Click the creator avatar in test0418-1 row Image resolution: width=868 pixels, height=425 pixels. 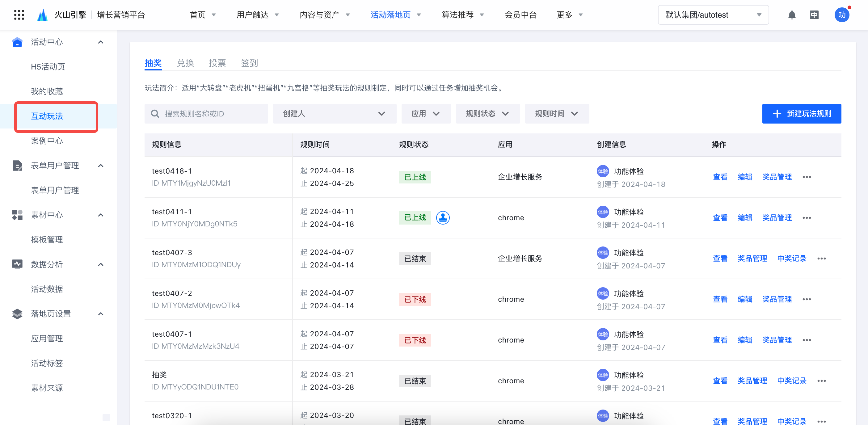603,171
